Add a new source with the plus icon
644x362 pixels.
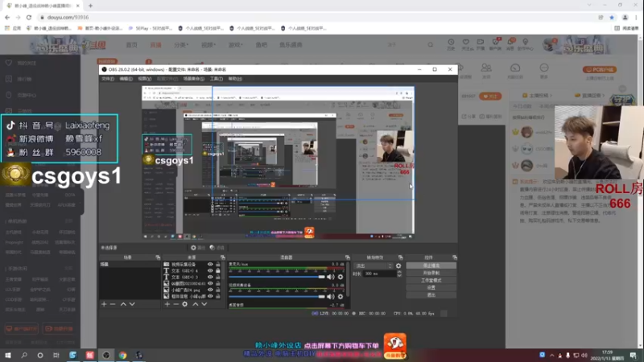click(167, 304)
